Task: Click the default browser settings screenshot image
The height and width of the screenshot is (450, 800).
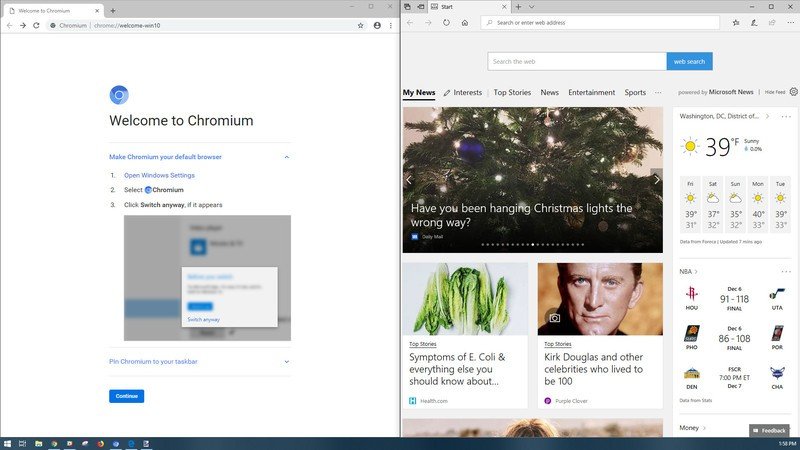Action: point(207,278)
